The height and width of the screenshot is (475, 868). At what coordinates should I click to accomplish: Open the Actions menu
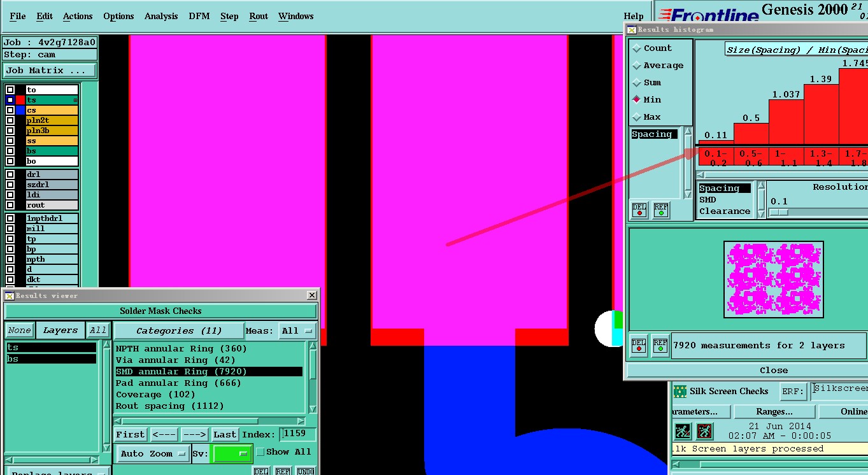click(x=78, y=16)
